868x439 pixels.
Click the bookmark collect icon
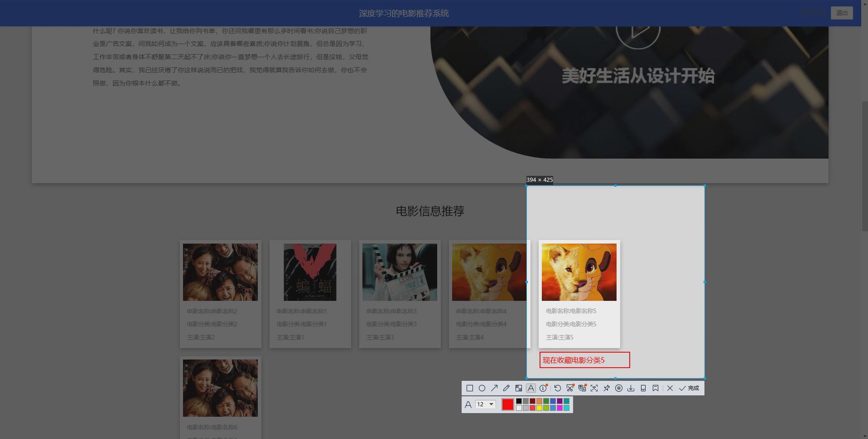pyautogui.click(x=656, y=388)
